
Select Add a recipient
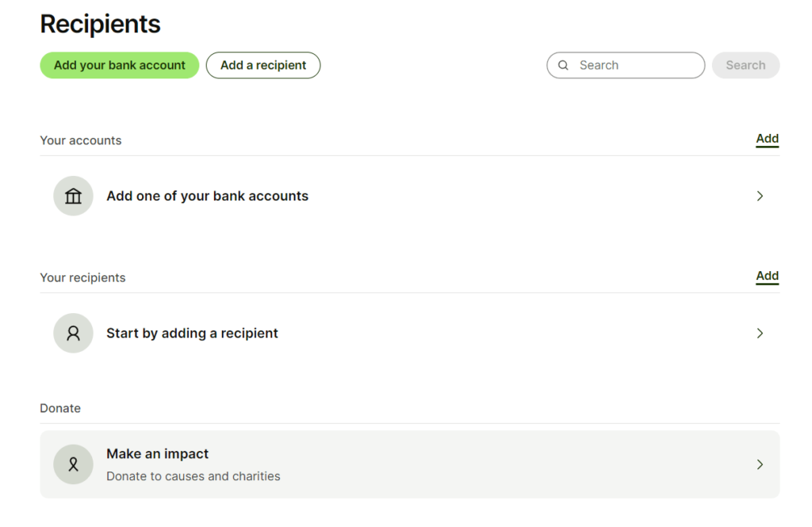pos(262,65)
